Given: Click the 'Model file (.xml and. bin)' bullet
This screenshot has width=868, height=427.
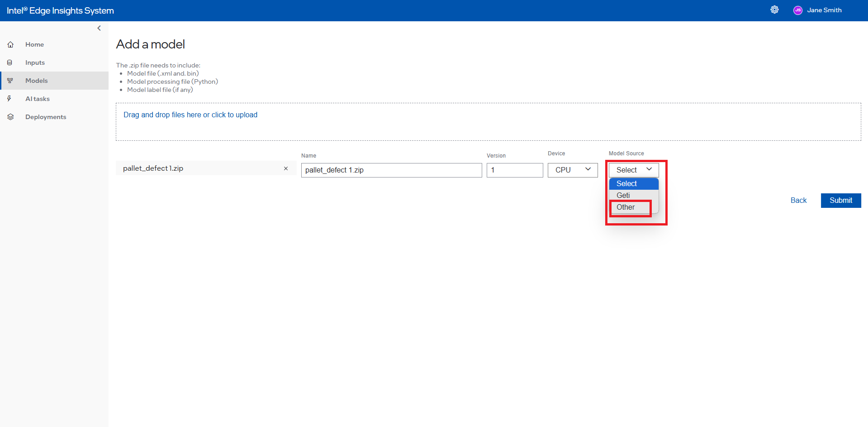Looking at the screenshot, I should point(163,73).
